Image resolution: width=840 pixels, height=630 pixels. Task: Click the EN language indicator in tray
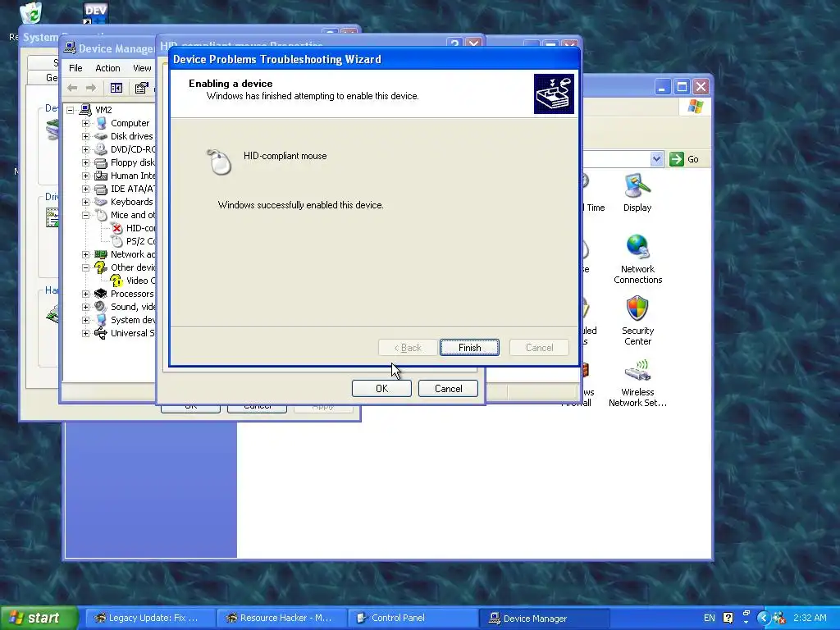pos(710,619)
